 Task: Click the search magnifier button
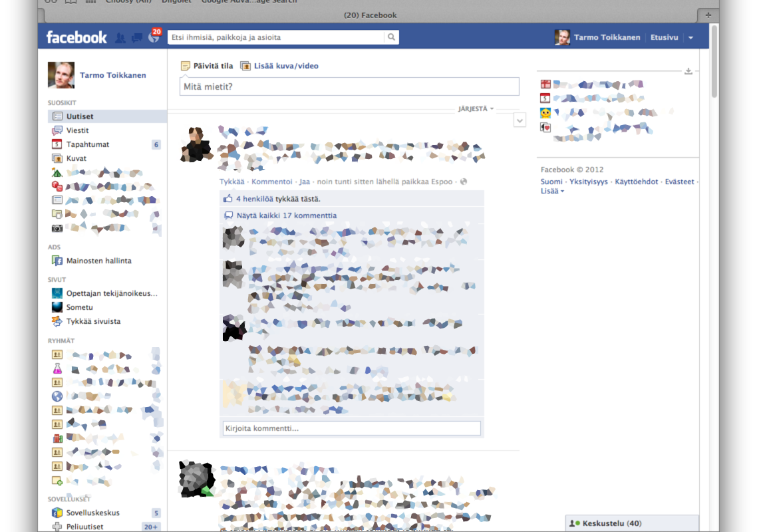coord(392,37)
